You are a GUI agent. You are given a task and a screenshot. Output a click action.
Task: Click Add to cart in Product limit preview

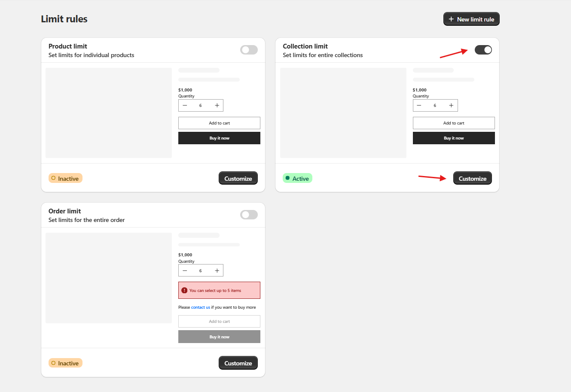click(219, 123)
